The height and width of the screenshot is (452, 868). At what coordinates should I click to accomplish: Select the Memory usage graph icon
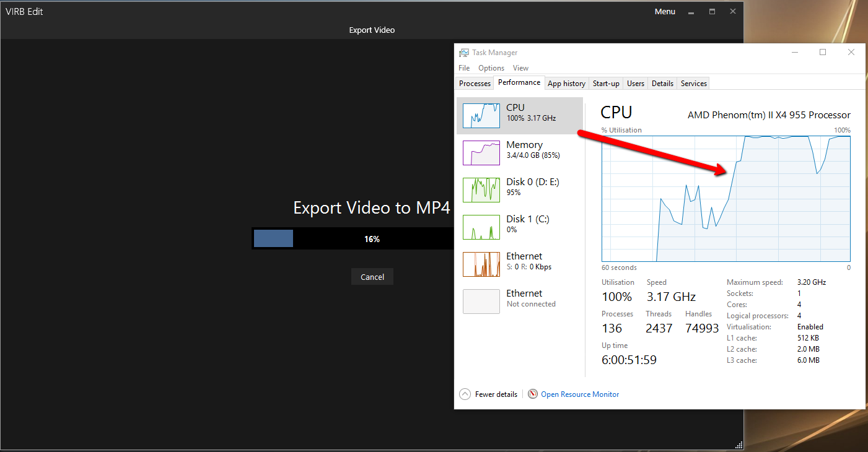click(481, 153)
